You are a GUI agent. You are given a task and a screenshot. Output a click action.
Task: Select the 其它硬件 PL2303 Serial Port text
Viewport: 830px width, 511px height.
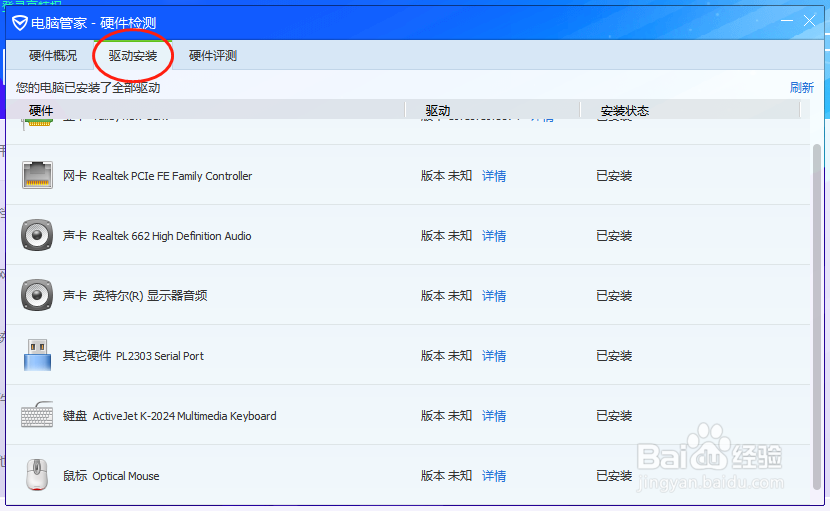133,356
